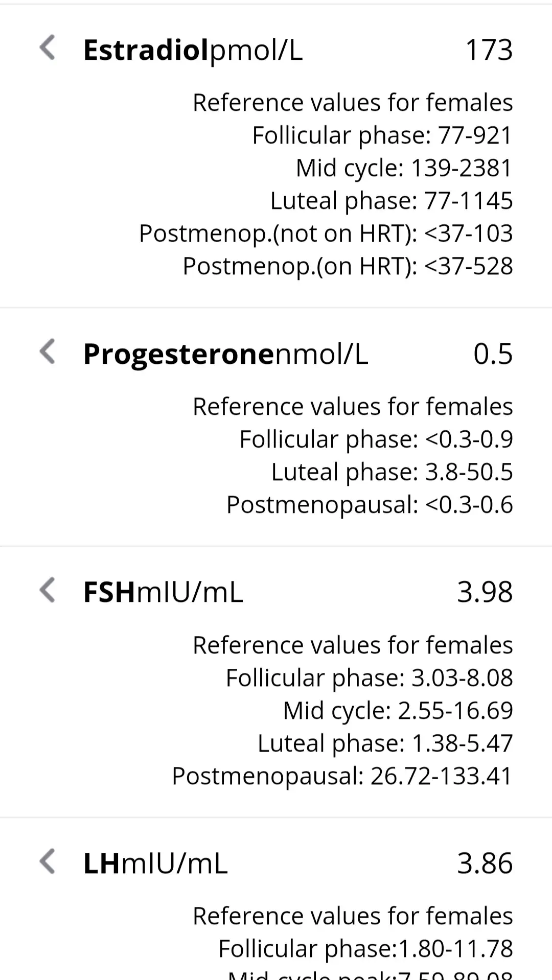Select the Progesterone nmol/L test title
The height and width of the screenshot is (980, 552).
coord(225,354)
